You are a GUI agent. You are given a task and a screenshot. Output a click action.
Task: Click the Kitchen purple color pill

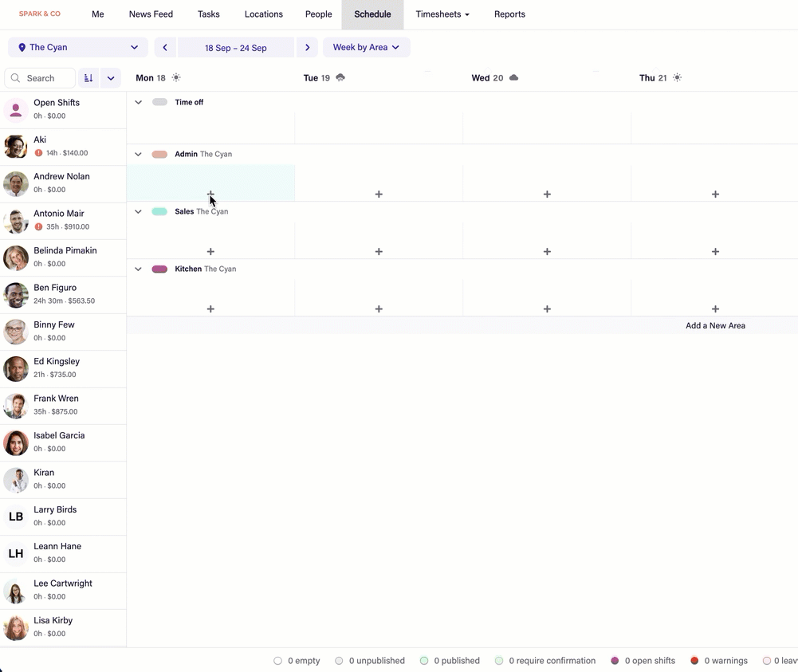click(x=159, y=269)
